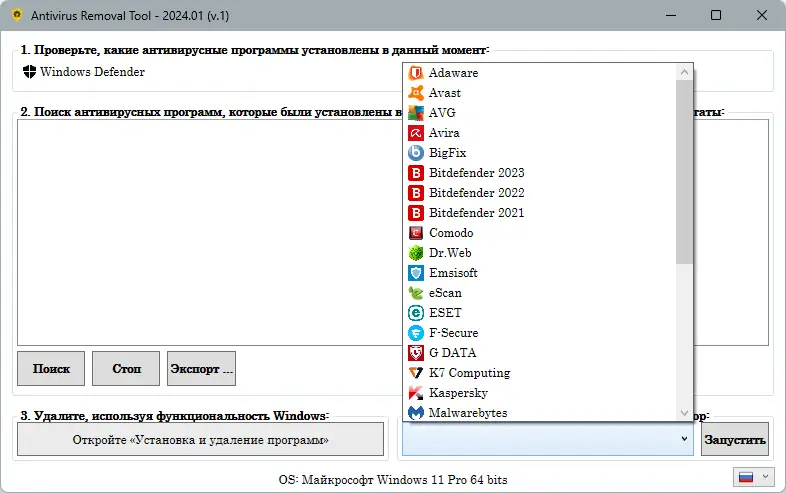Image resolution: width=786 pixels, height=493 pixels.
Task: Click the Avast orange icon
Action: point(416,93)
